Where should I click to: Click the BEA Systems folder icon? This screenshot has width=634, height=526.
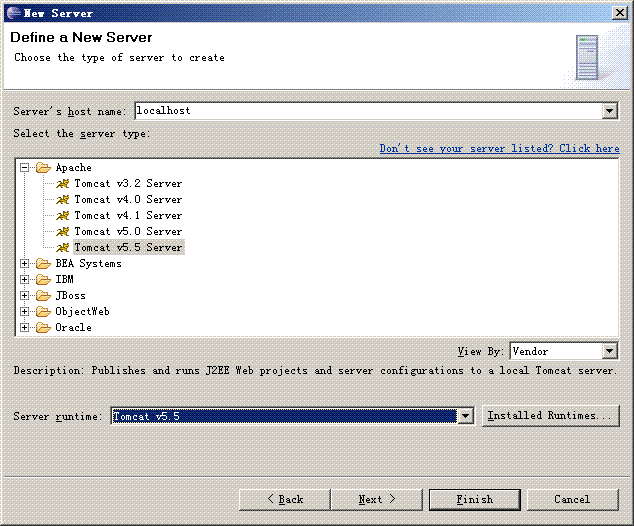click(43, 264)
